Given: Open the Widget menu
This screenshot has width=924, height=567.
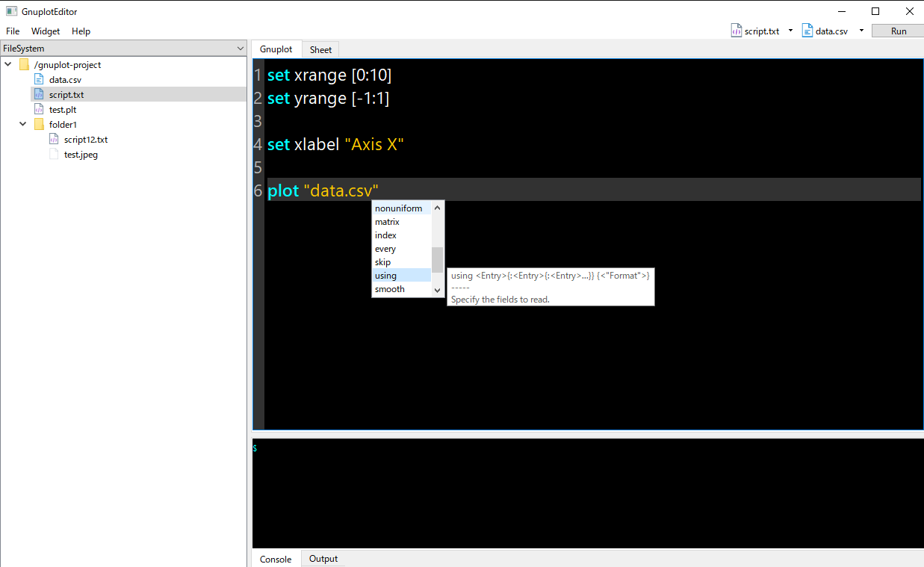Looking at the screenshot, I should (x=46, y=31).
